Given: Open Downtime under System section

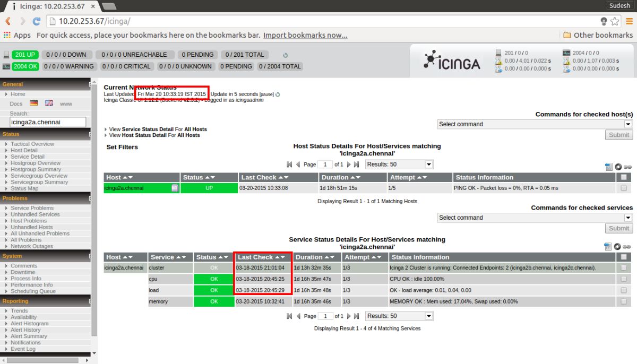Looking at the screenshot, I should pyautogui.click(x=23, y=272).
